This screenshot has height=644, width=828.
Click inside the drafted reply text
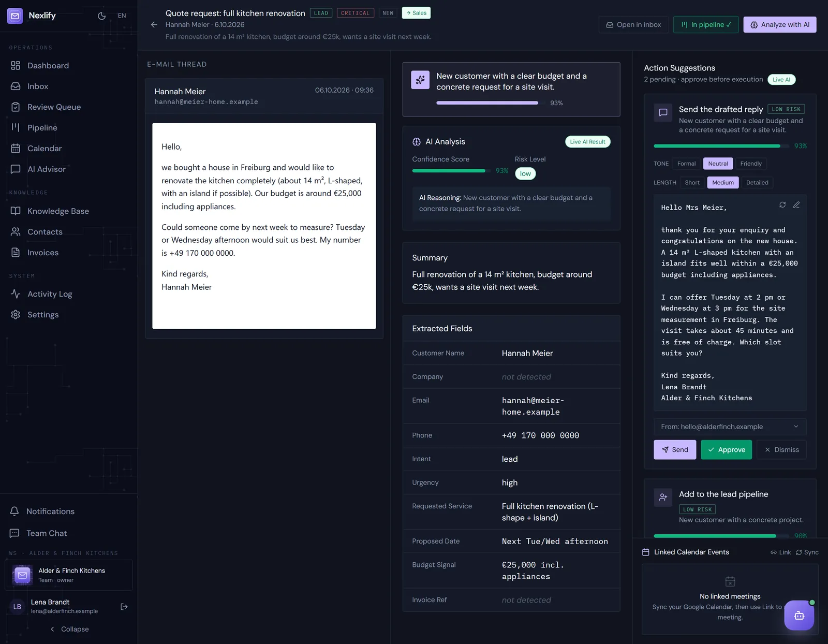click(x=730, y=302)
